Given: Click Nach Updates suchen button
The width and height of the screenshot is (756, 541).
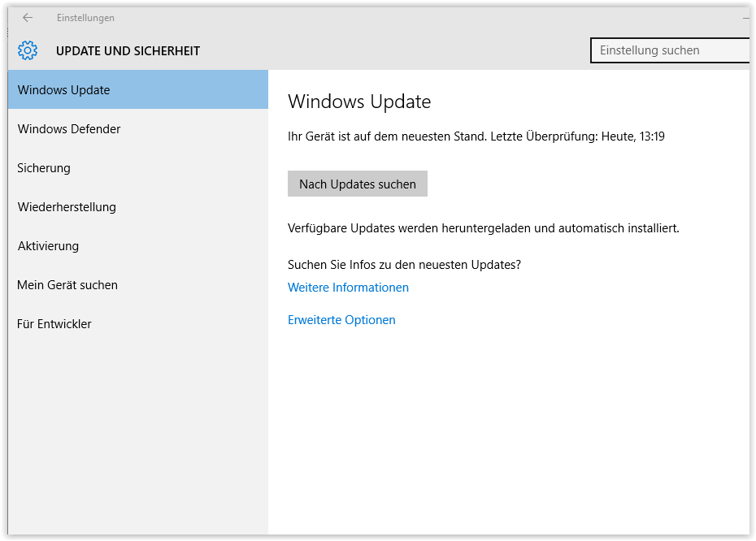Looking at the screenshot, I should pos(357,184).
